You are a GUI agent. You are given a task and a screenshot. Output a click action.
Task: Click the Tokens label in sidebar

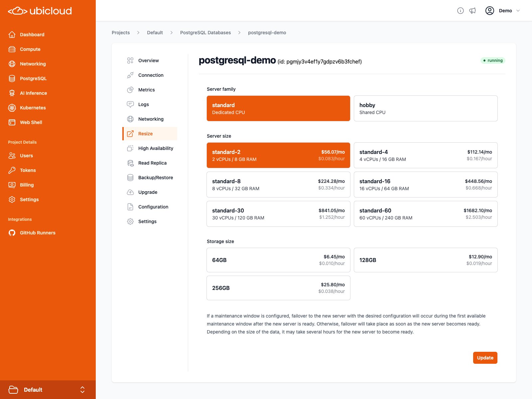[28, 170]
